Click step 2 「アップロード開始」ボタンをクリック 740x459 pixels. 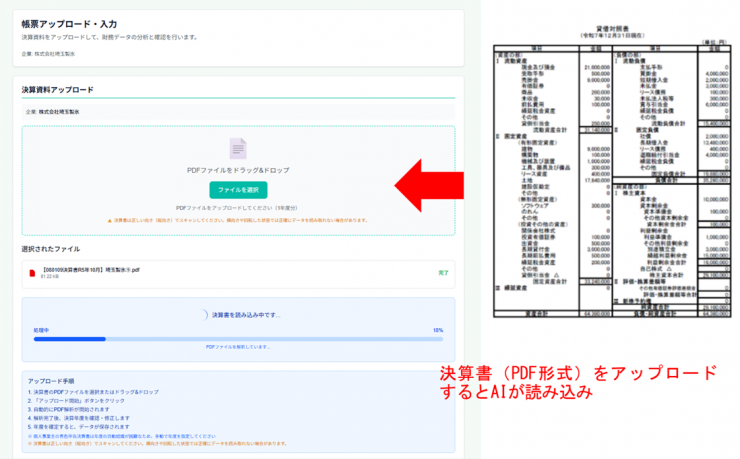click(76, 401)
